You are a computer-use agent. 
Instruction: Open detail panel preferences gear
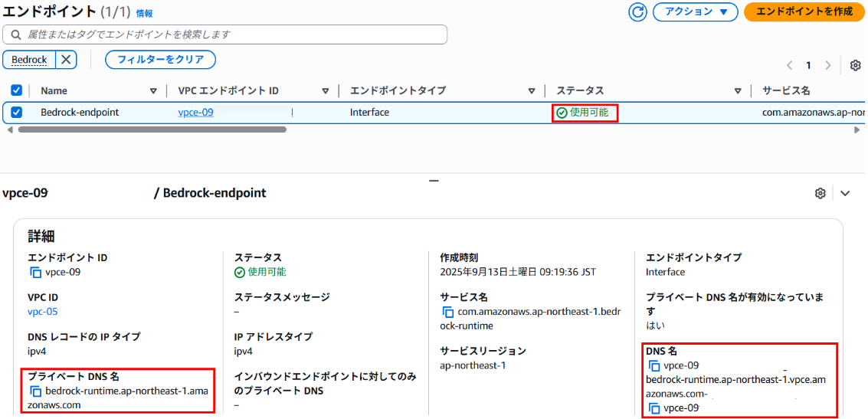[821, 193]
